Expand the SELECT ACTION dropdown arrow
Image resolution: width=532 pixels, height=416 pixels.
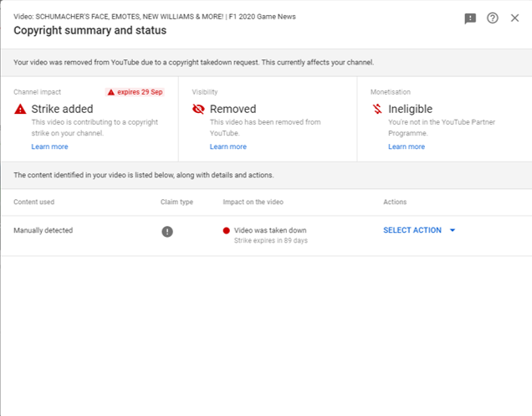[x=453, y=230]
